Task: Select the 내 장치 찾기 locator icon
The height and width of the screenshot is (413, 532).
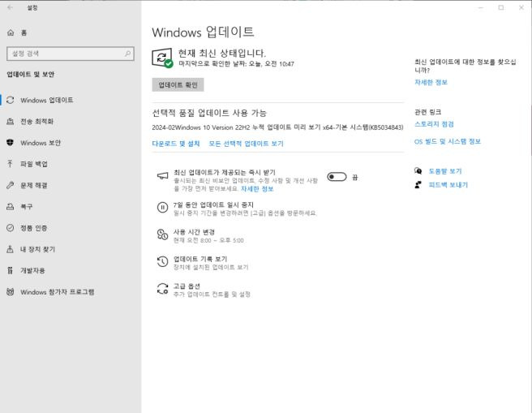Action: pos(11,249)
